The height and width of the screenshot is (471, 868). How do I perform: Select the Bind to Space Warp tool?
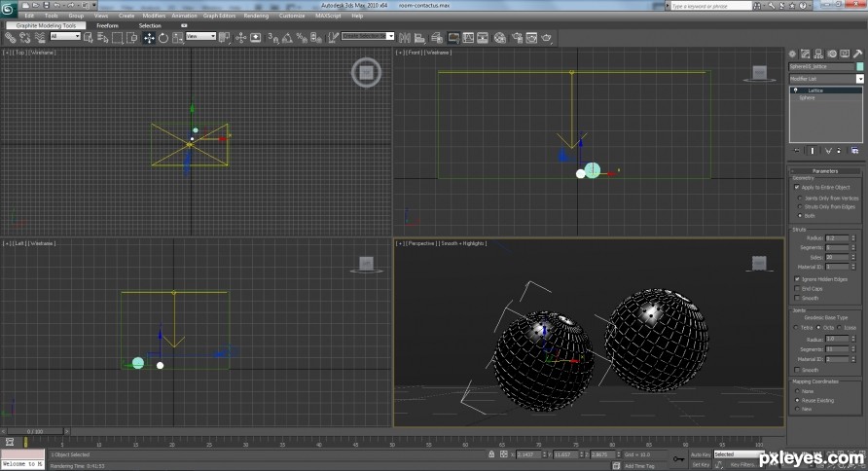(39, 38)
